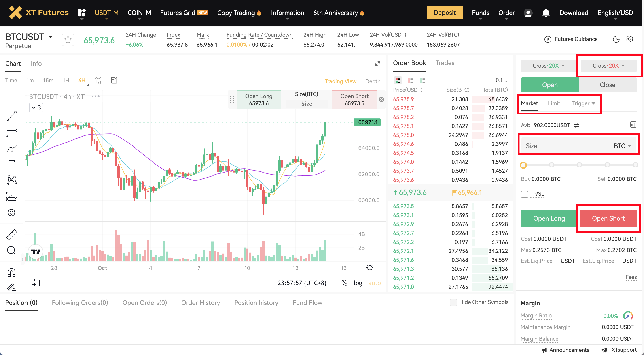The width and height of the screenshot is (644, 355).
Task: Toggle the magnet snap mode
Action: pos(11,272)
